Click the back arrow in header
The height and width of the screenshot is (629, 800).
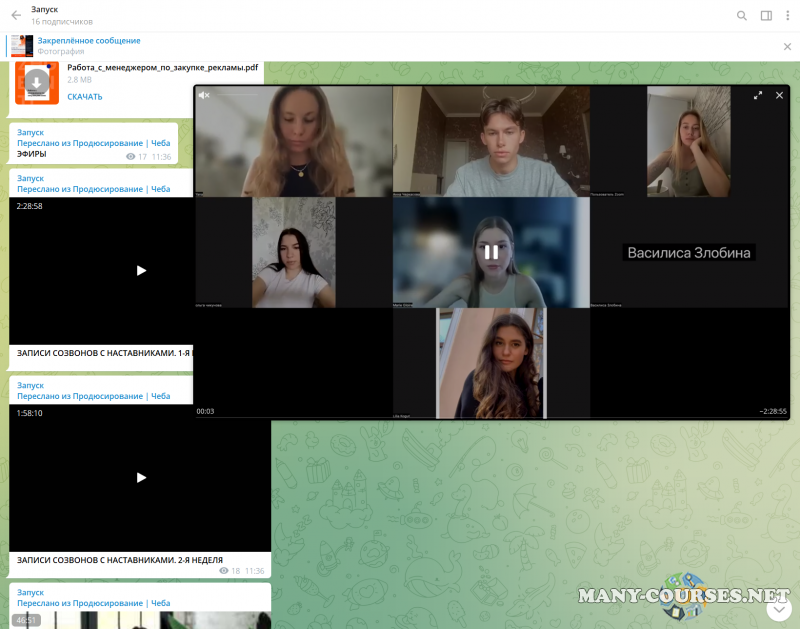coord(16,15)
